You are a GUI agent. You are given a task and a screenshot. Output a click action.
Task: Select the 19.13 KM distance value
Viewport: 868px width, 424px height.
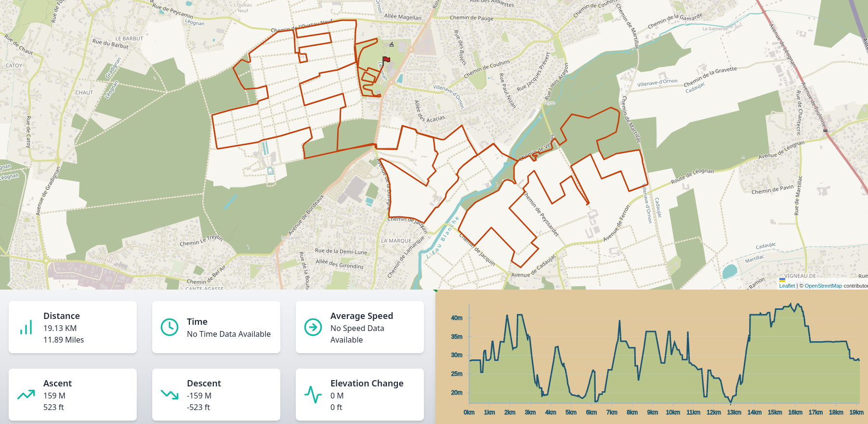60,328
